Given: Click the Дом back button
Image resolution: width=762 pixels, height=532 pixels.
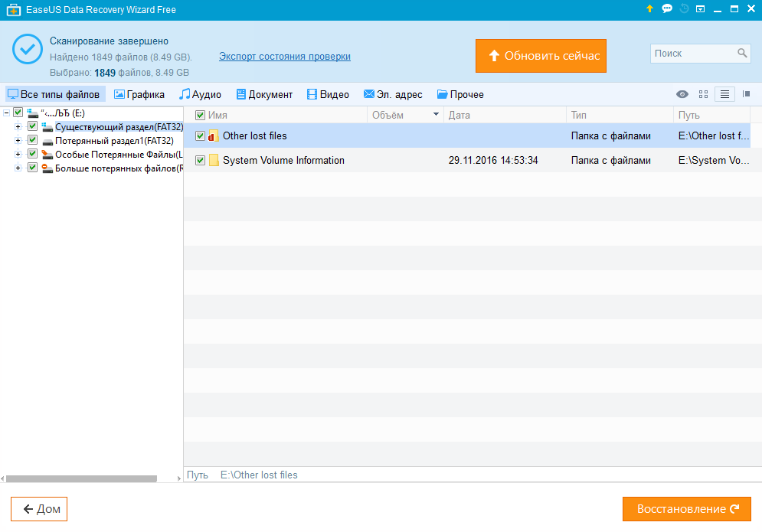Looking at the screenshot, I should (39, 509).
